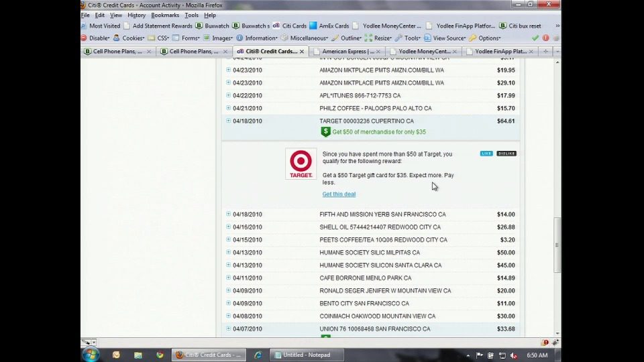Image resolution: width=644 pixels, height=362 pixels.
Task: Open the Miscellaneous developer toolbar menu
Action: [x=305, y=38]
